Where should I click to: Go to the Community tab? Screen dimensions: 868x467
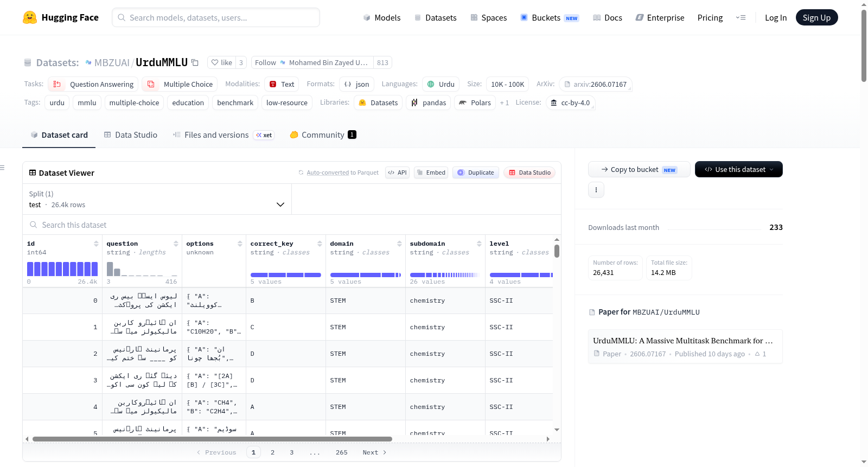tap(323, 135)
